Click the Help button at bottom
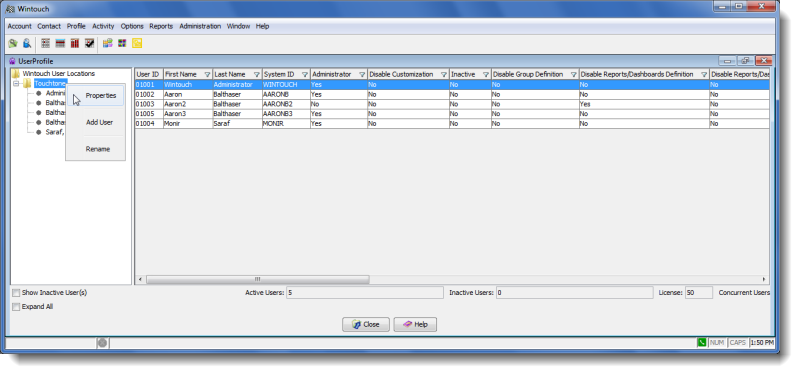 (x=415, y=325)
